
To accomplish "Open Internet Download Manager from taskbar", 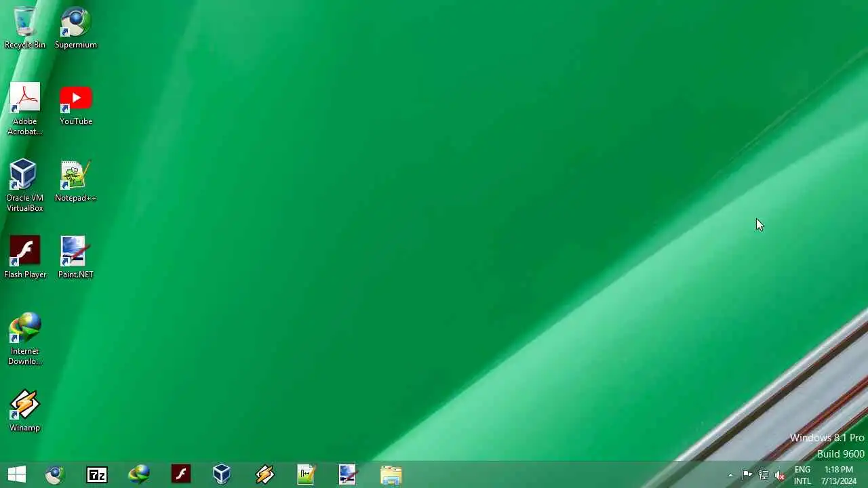I will click(139, 474).
